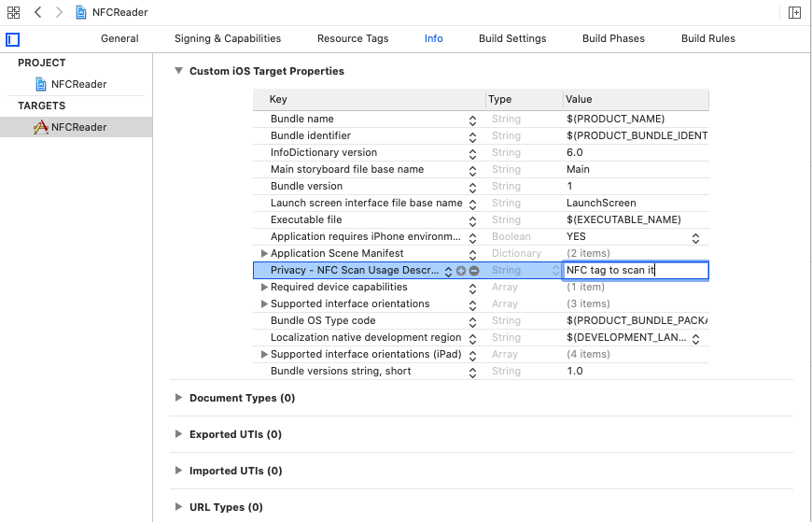Viewport: 812px width, 522px height.
Task: Open type popup for Privacy NFC Scan row
Action: coord(551,271)
